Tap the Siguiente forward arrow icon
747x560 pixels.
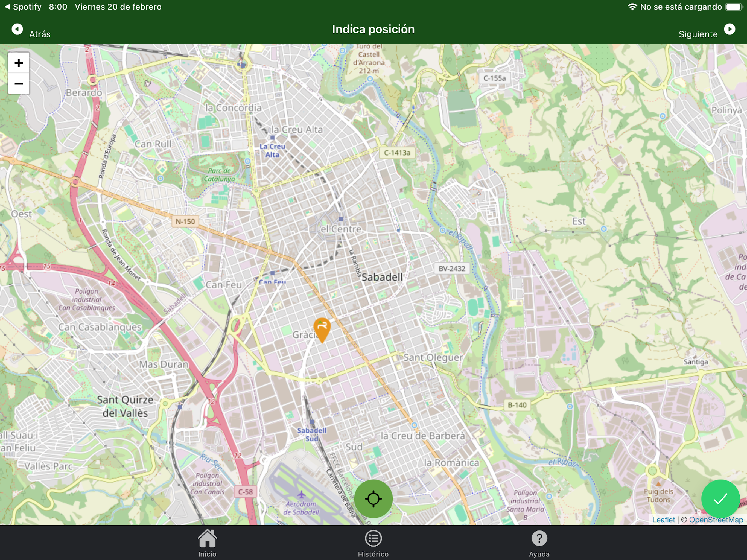[730, 29]
